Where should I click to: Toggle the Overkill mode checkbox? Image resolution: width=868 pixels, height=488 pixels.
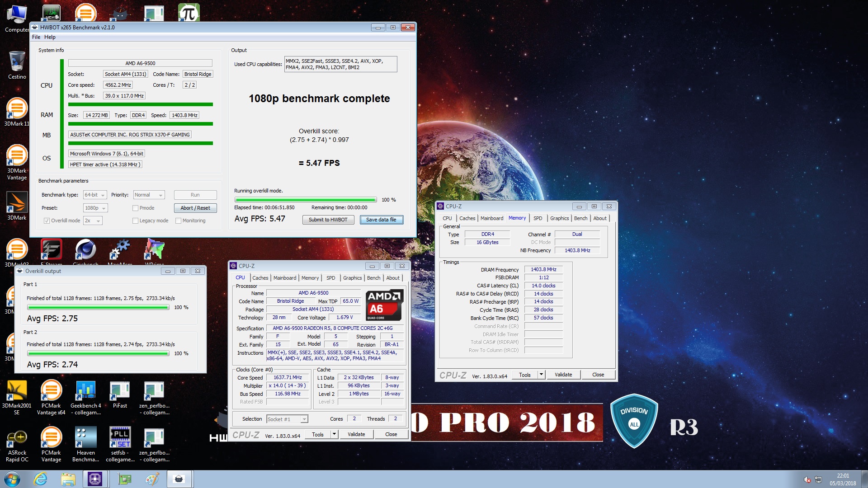coord(47,221)
